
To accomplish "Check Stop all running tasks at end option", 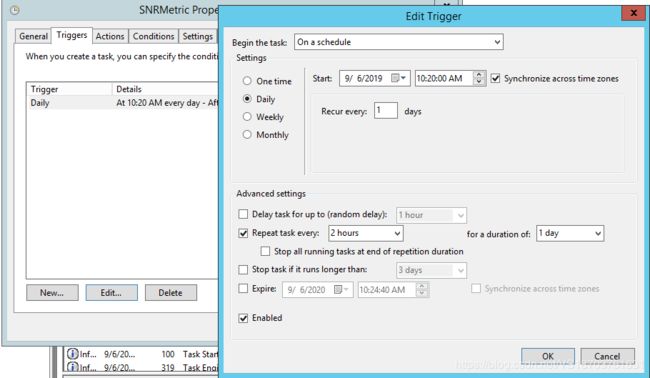I will coord(265,251).
